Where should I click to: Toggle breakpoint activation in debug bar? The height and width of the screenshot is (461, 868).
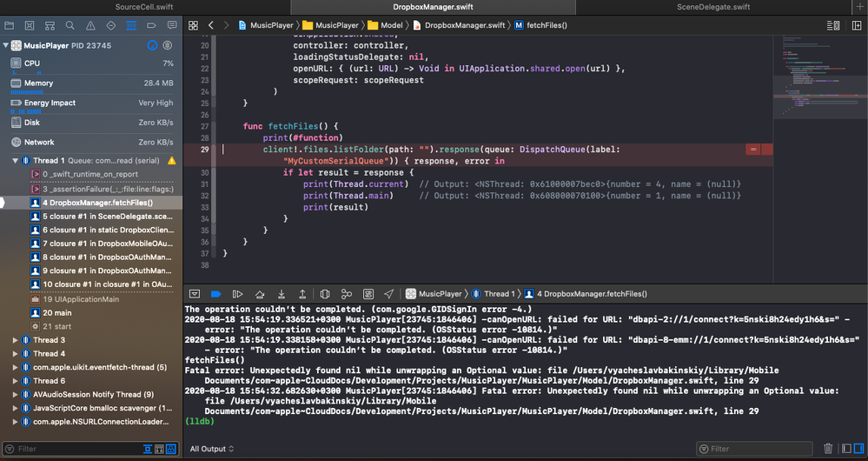point(216,294)
